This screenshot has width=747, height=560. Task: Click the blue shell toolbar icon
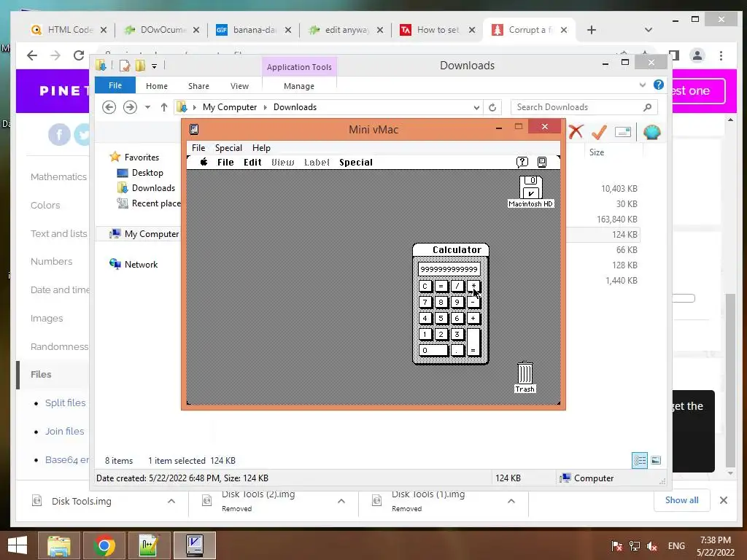click(x=651, y=131)
